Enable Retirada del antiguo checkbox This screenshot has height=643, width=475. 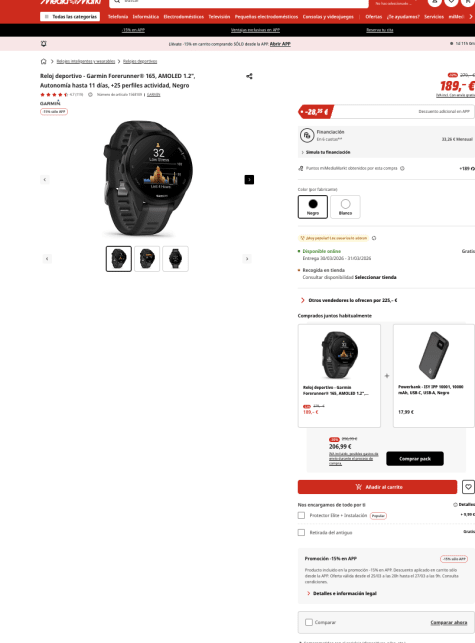(x=301, y=532)
